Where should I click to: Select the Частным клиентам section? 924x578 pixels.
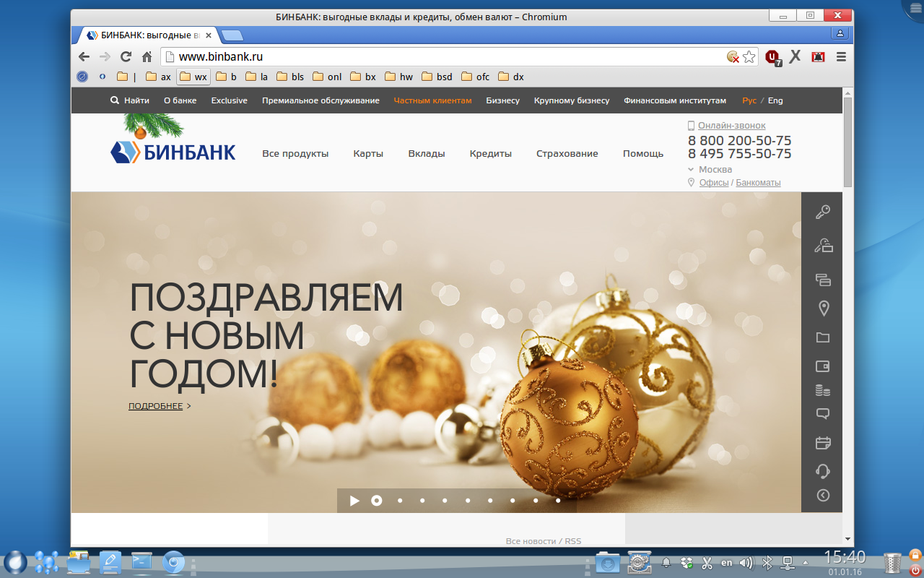[432, 100]
